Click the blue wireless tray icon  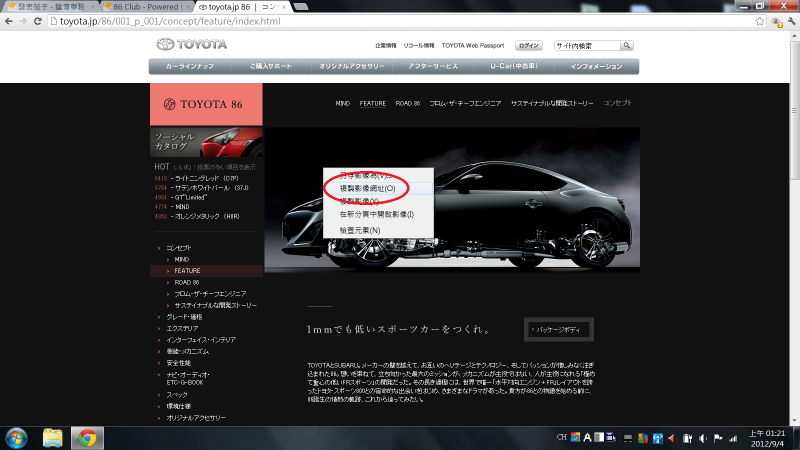click(x=658, y=438)
